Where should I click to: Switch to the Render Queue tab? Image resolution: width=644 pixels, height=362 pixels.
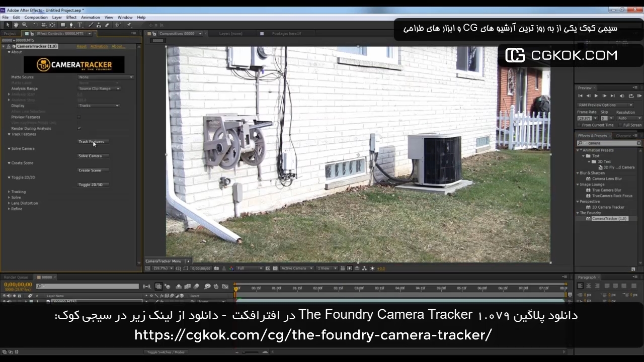(x=16, y=277)
